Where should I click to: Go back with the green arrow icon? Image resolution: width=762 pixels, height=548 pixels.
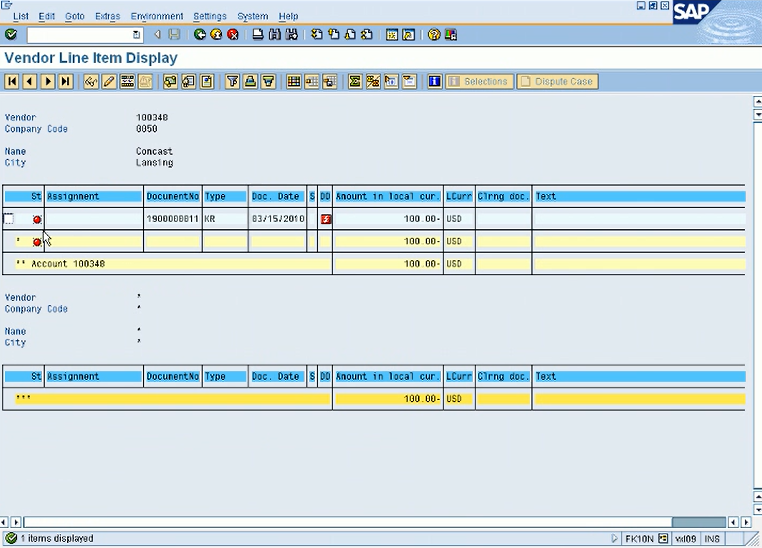pyautogui.click(x=200, y=34)
